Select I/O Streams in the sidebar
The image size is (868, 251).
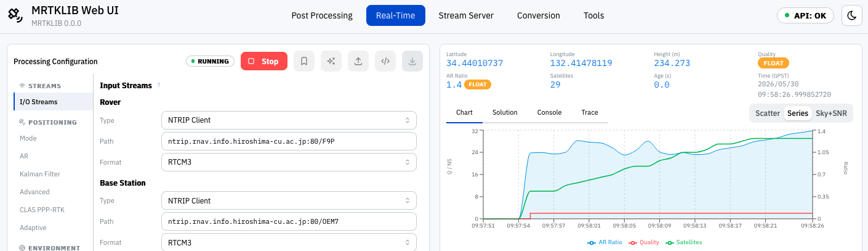pos(54,102)
